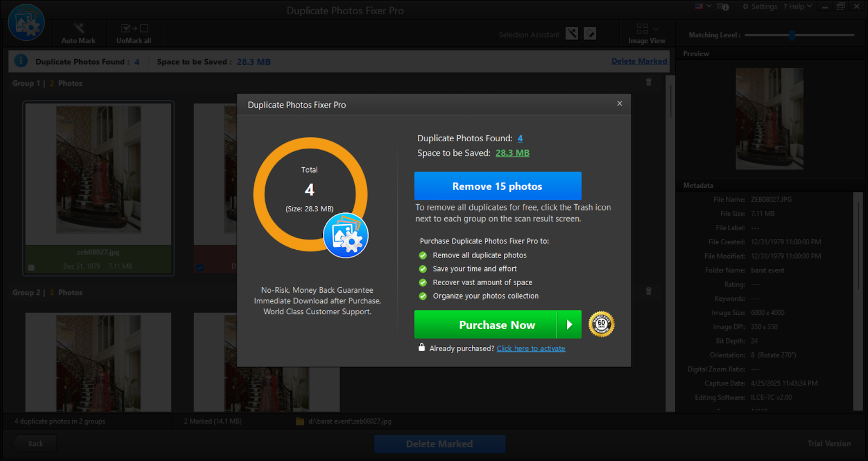Click the Folder Name value barat event

tap(767, 270)
